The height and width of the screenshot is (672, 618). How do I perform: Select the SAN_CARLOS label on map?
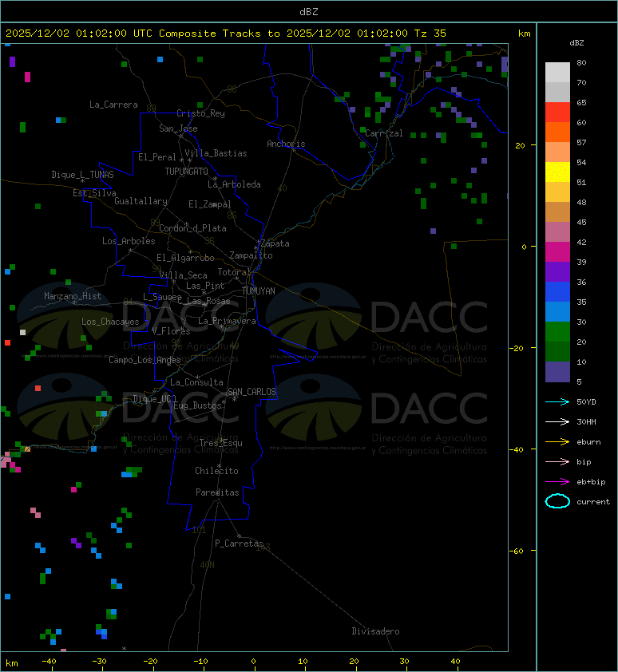coord(252,392)
